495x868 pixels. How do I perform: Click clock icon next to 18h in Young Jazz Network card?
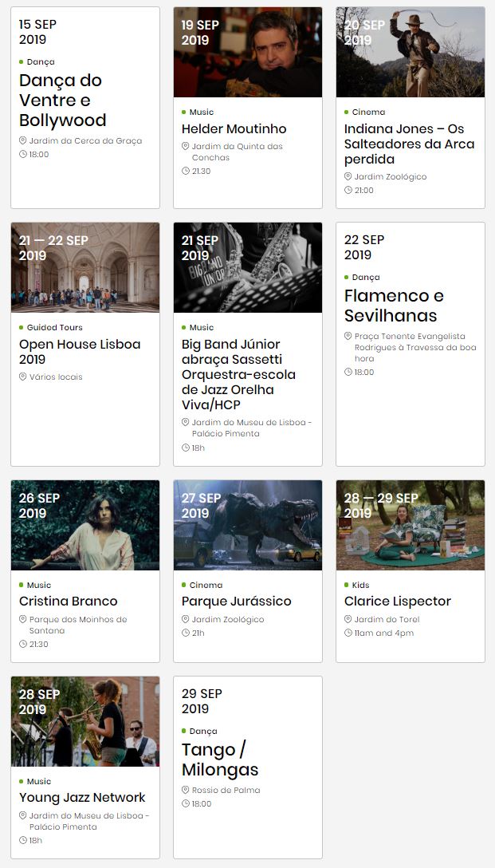click(22, 840)
